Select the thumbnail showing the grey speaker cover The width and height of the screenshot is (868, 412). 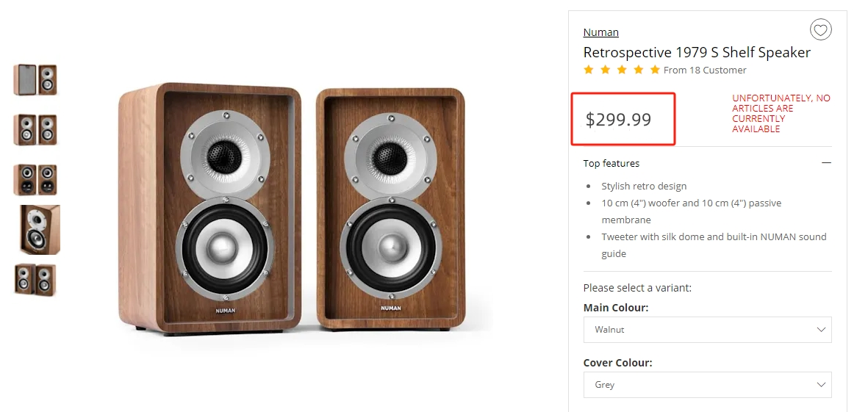pos(35,80)
